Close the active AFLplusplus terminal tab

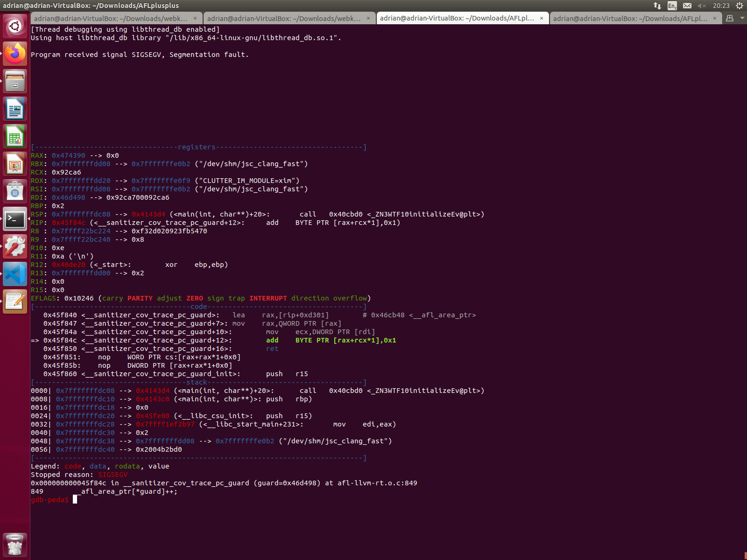tap(541, 18)
